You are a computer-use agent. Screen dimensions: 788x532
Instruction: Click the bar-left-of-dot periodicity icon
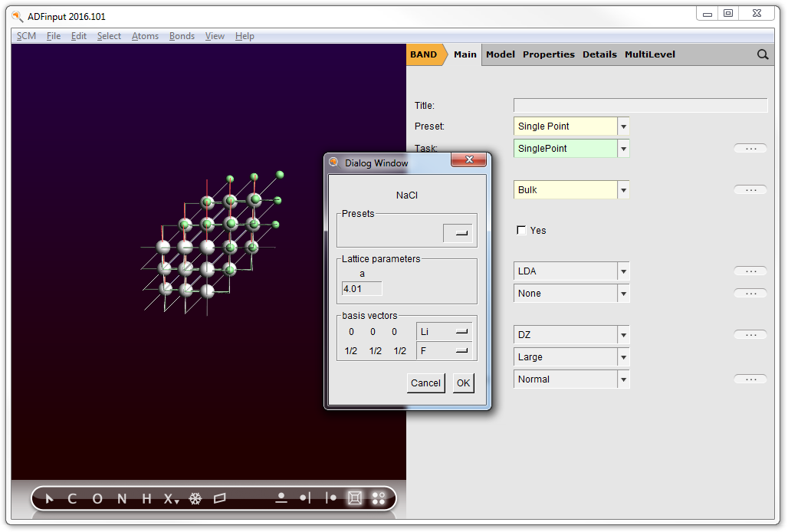point(330,498)
